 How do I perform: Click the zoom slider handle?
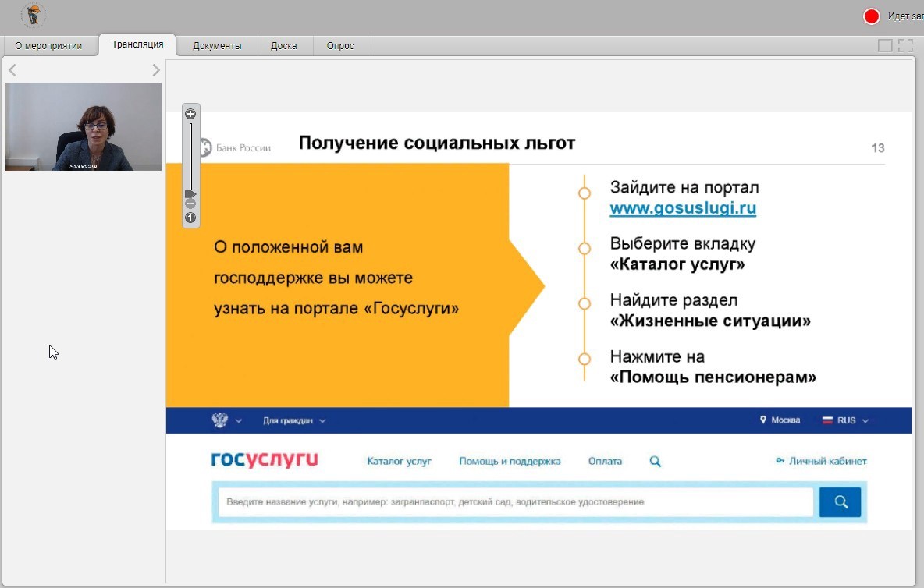coord(190,193)
